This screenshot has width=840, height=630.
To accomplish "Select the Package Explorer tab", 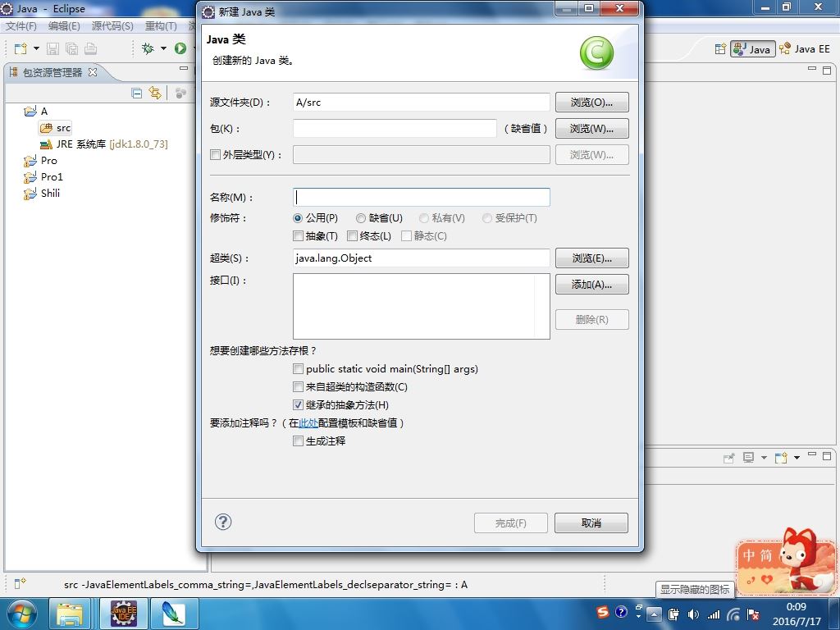I will pos(52,72).
